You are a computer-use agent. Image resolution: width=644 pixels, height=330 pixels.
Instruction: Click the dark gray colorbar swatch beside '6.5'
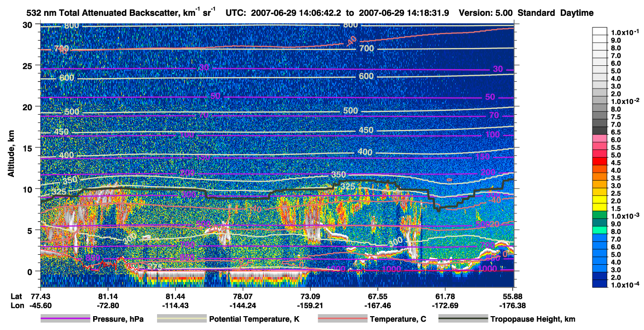coord(600,130)
